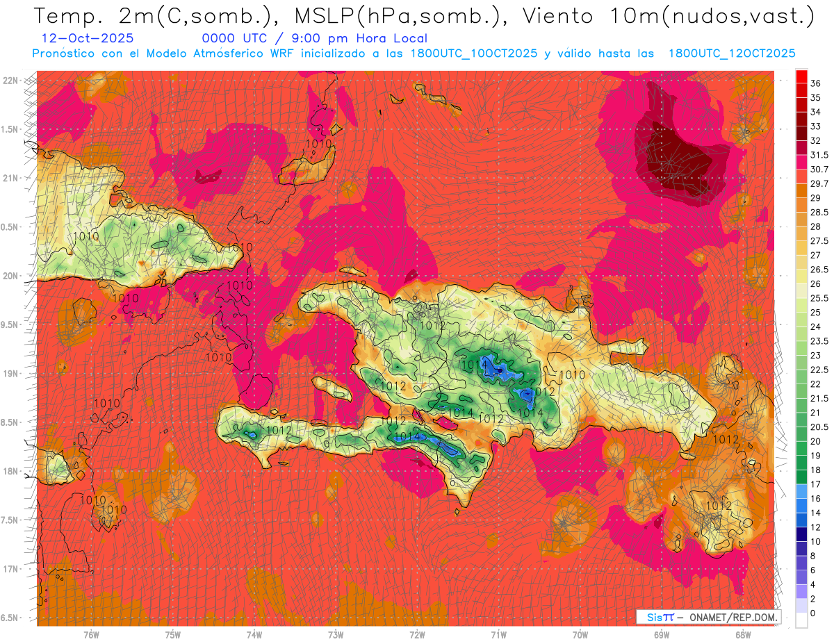Click the legend value '32'
The image size is (834, 644).
(816, 141)
